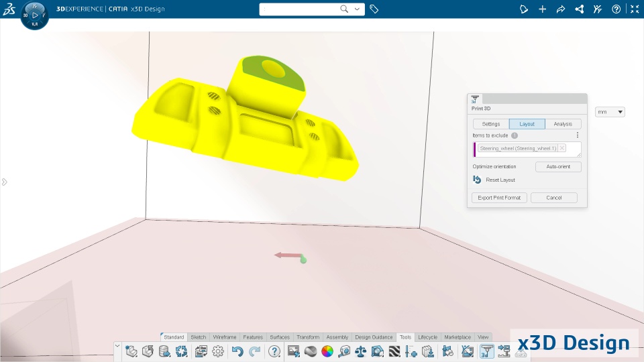This screenshot has width=644, height=362.
Task: Click the Update refresh-arrows icon
Action: click(x=181, y=351)
